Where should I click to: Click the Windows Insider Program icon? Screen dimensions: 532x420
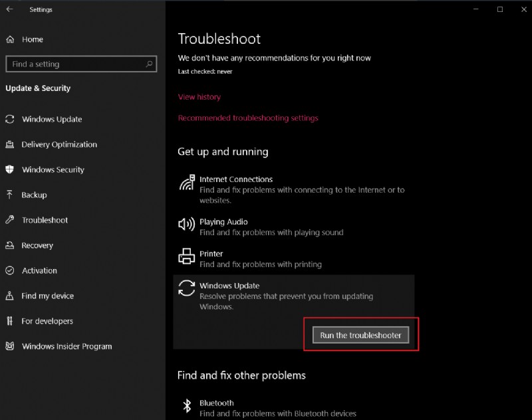pyautogui.click(x=10, y=347)
